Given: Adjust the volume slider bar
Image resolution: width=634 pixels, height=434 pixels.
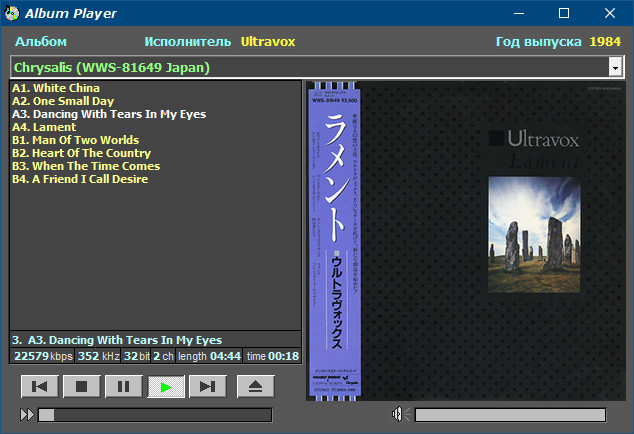Looking at the screenshot, I should (510, 415).
